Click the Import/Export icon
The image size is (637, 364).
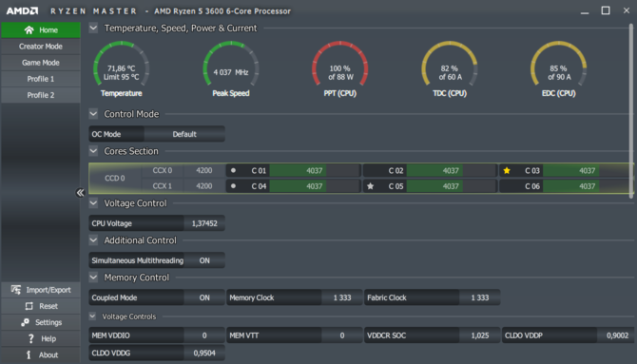16,290
